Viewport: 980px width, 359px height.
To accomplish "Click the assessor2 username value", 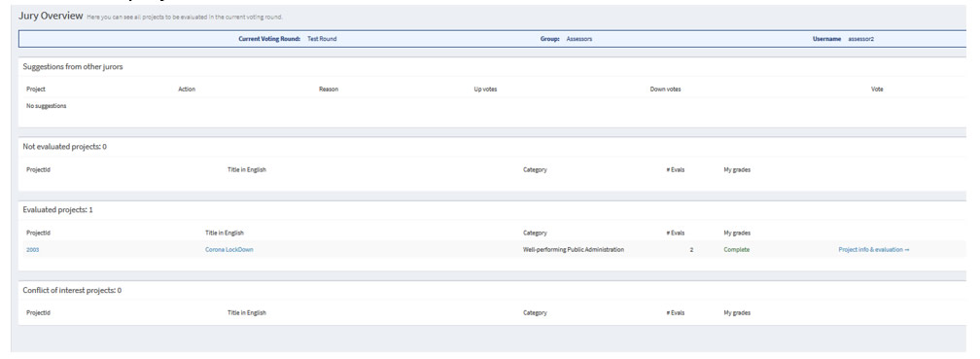I will coord(860,39).
